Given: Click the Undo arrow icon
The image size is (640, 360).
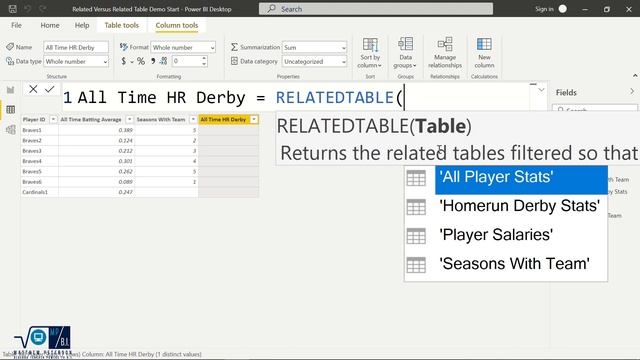Looking at the screenshot, I should pyautogui.click(x=28, y=9).
